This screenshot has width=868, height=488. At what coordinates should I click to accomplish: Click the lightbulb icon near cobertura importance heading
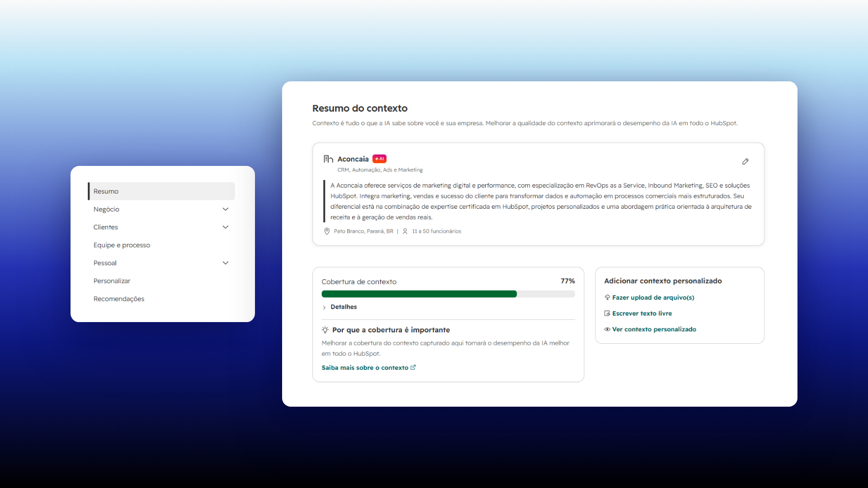(x=325, y=330)
